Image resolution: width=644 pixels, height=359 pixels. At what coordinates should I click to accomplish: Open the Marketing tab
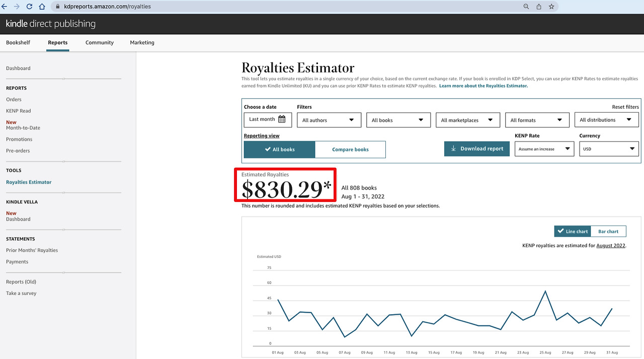point(142,42)
